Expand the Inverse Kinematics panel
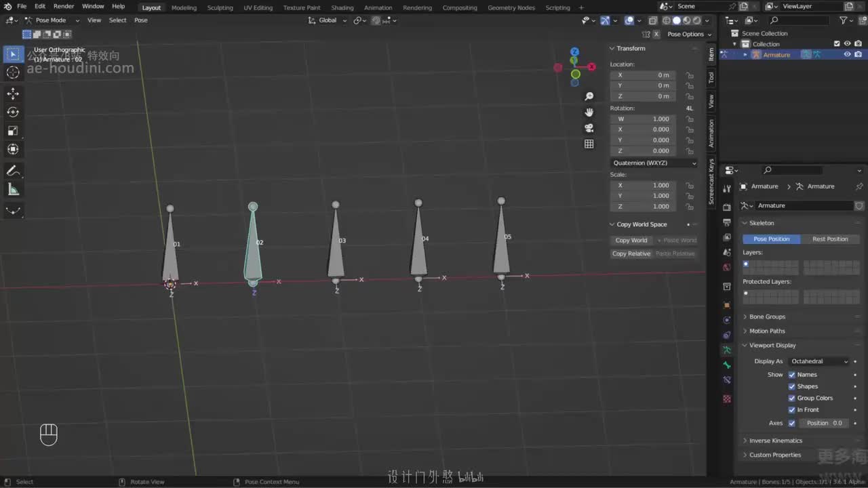Image resolution: width=868 pixels, height=488 pixels. pyautogui.click(x=775, y=441)
